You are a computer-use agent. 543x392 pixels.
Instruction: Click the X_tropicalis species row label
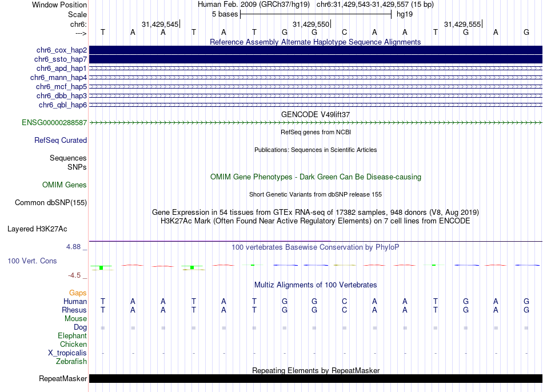click(x=67, y=353)
